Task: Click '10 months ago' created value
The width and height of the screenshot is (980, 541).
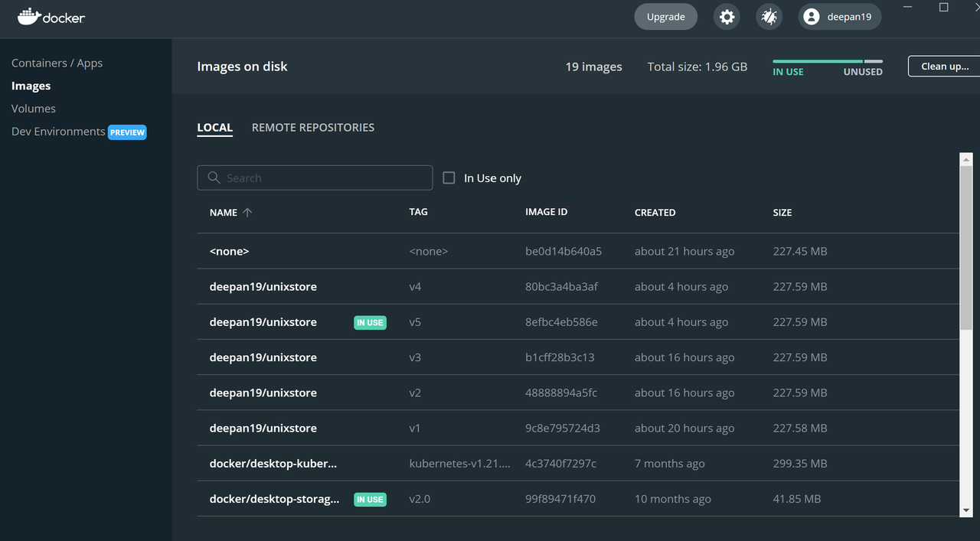Action: pos(673,499)
